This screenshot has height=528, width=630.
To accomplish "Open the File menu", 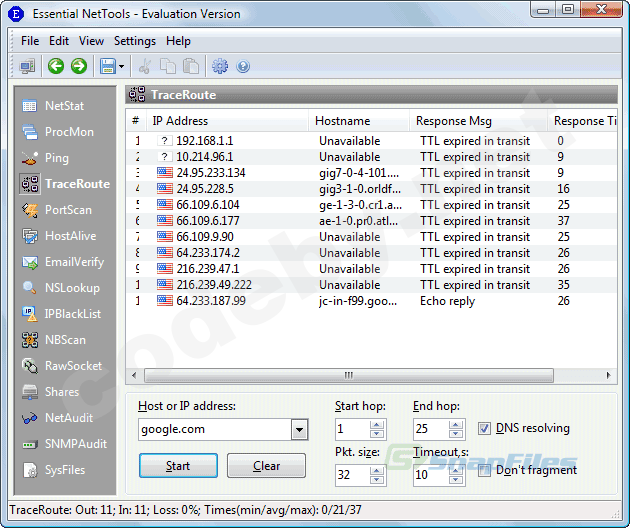I will coord(30,41).
